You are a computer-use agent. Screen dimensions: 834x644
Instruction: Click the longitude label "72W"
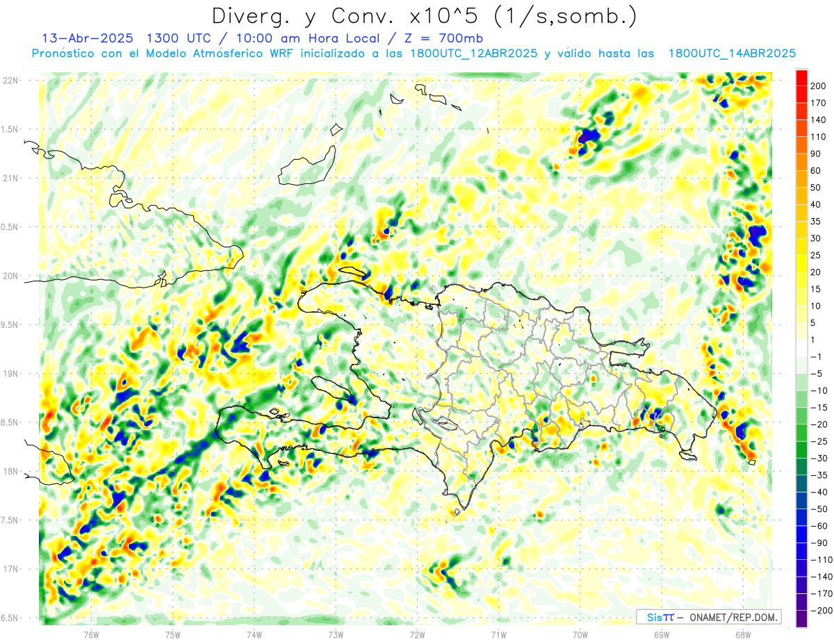click(417, 635)
